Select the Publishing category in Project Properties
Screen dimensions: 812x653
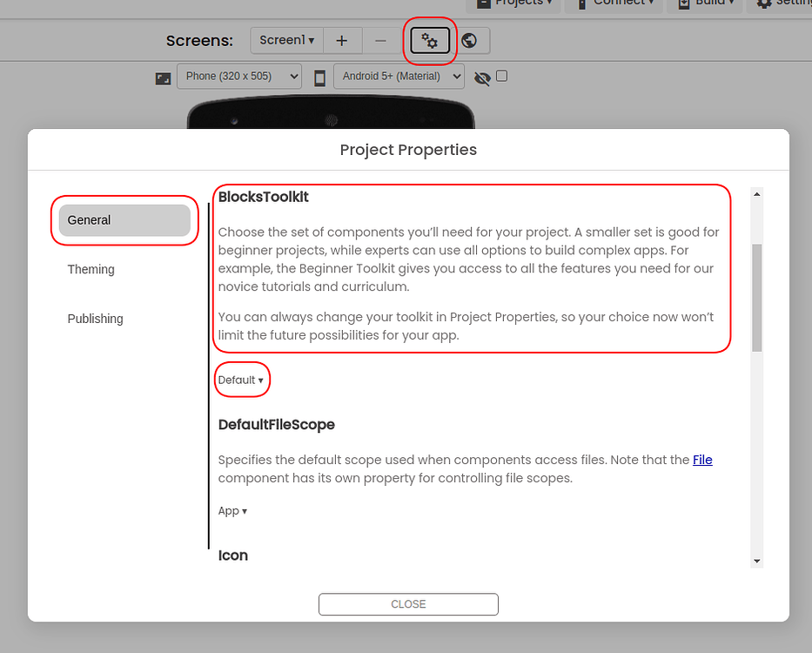click(95, 319)
